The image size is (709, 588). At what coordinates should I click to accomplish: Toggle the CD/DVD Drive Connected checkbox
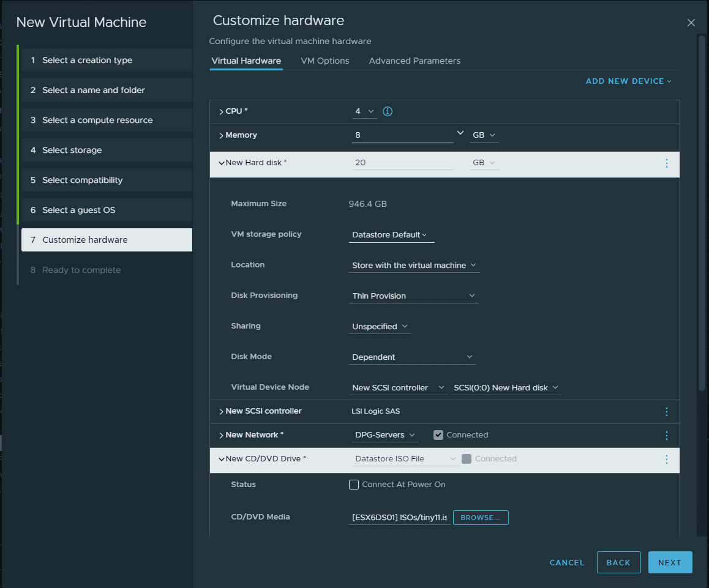467,459
